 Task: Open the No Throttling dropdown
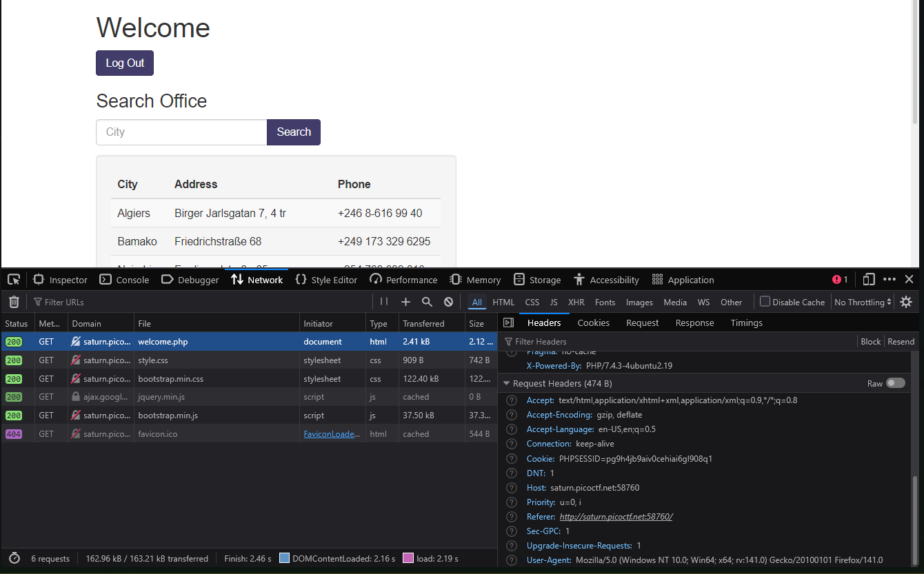pyautogui.click(x=863, y=302)
